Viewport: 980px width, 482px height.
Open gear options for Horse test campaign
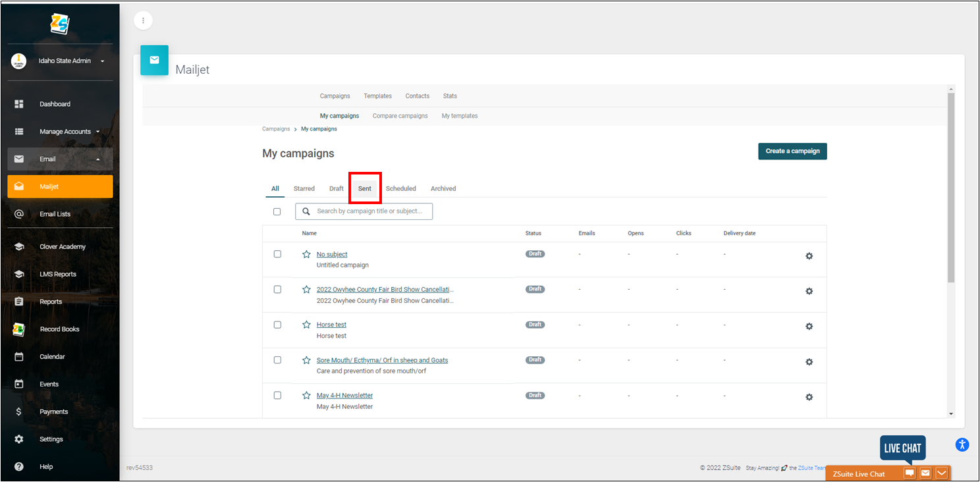(809, 327)
